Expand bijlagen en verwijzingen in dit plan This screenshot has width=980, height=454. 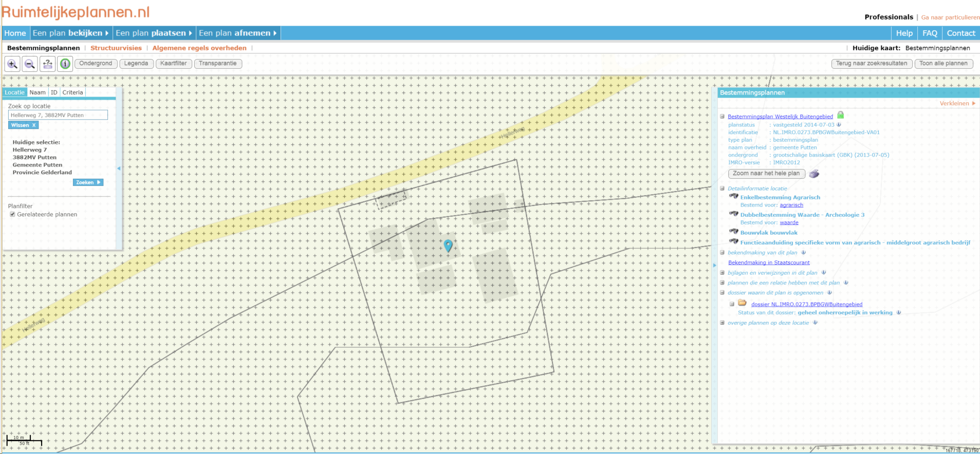pyautogui.click(x=722, y=273)
